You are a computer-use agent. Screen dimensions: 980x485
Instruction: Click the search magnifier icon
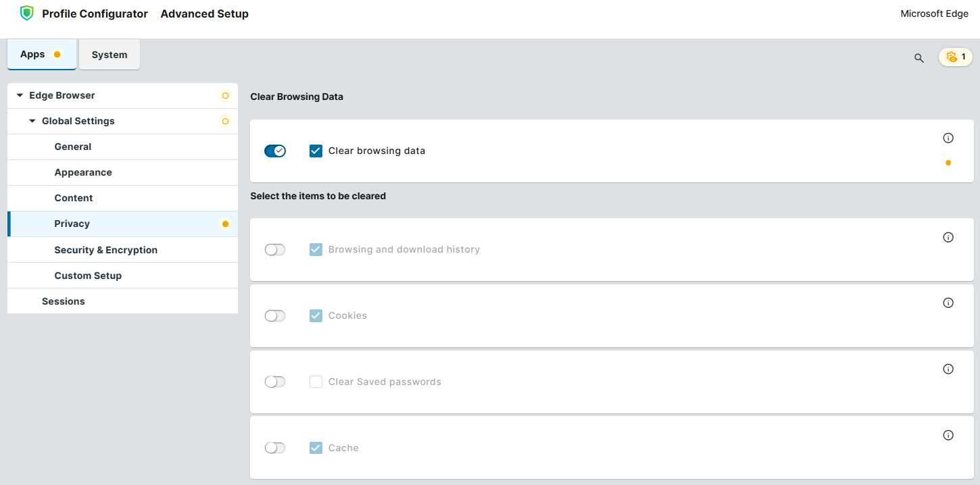click(918, 58)
